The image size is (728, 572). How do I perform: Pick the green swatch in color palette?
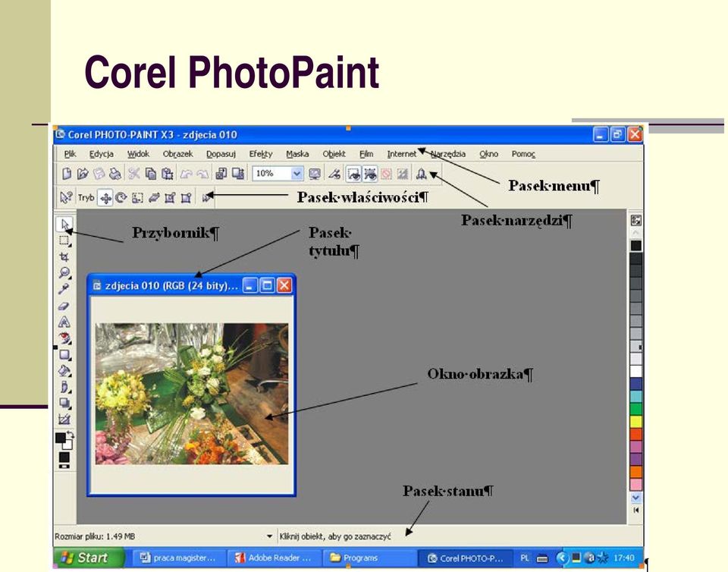635,409
